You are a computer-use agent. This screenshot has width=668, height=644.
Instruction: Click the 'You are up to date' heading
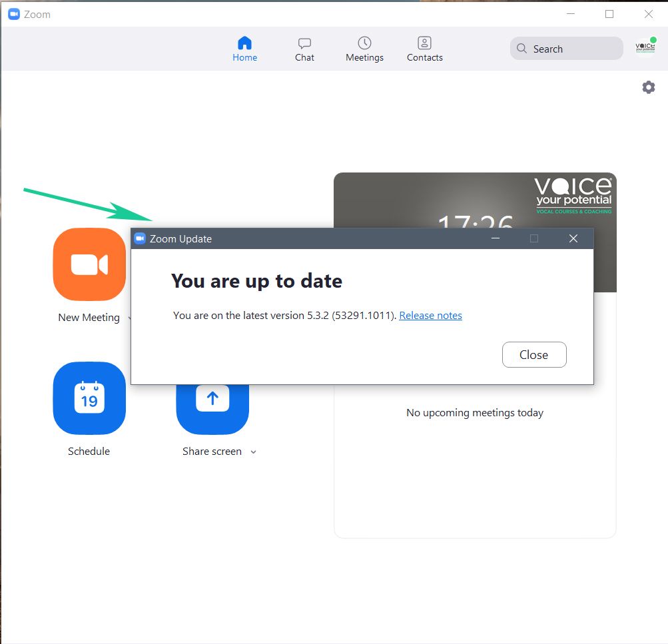click(x=256, y=281)
